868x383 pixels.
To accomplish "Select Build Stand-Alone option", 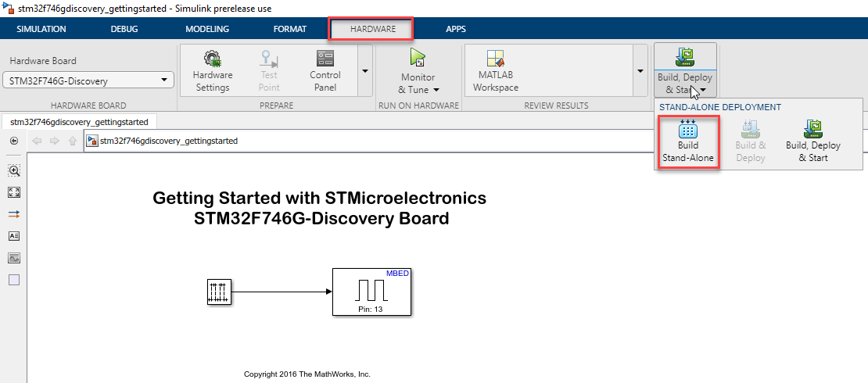I will point(688,141).
